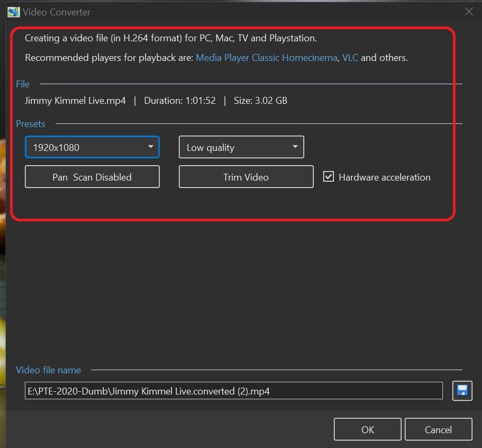Click the Presets section heading
The height and width of the screenshot is (448, 482).
tap(31, 124)
